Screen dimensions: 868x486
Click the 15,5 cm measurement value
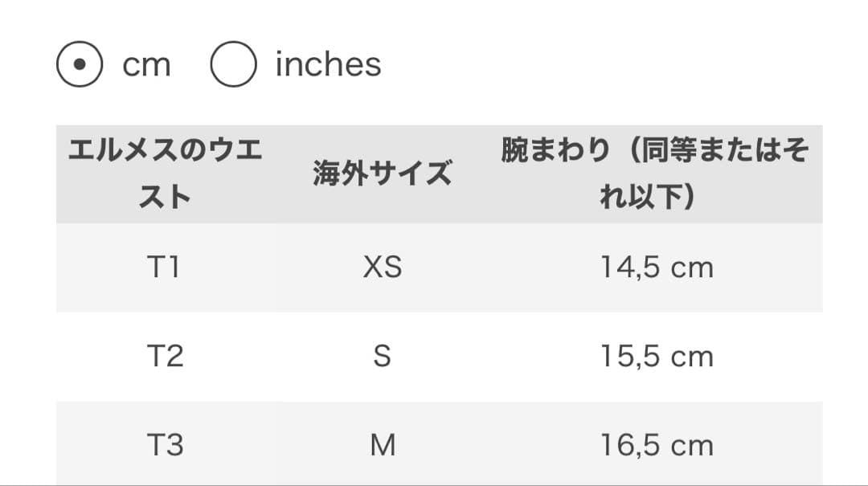(x=657, y=355)
